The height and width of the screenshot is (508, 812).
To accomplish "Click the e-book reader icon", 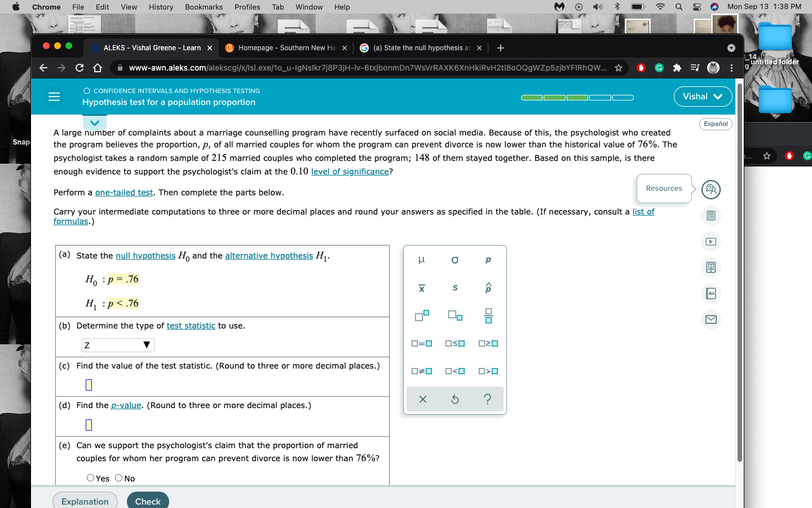I will tap(711, 268).
